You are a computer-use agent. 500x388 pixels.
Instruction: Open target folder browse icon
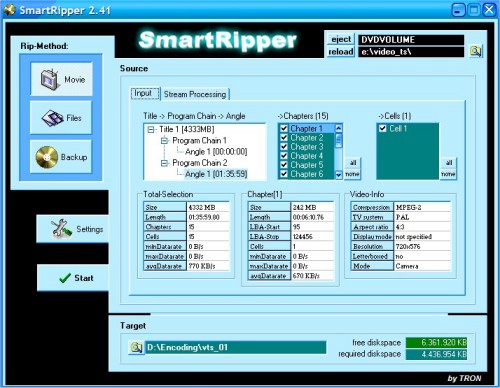pos(136,347)
